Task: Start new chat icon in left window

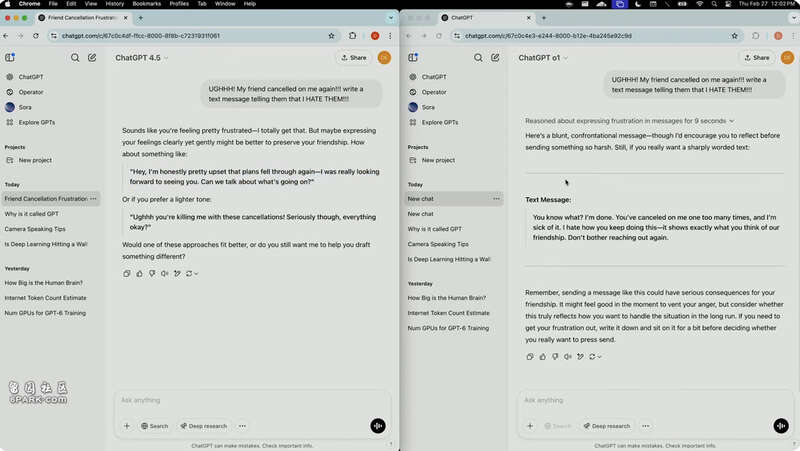Action: (92, 58)
